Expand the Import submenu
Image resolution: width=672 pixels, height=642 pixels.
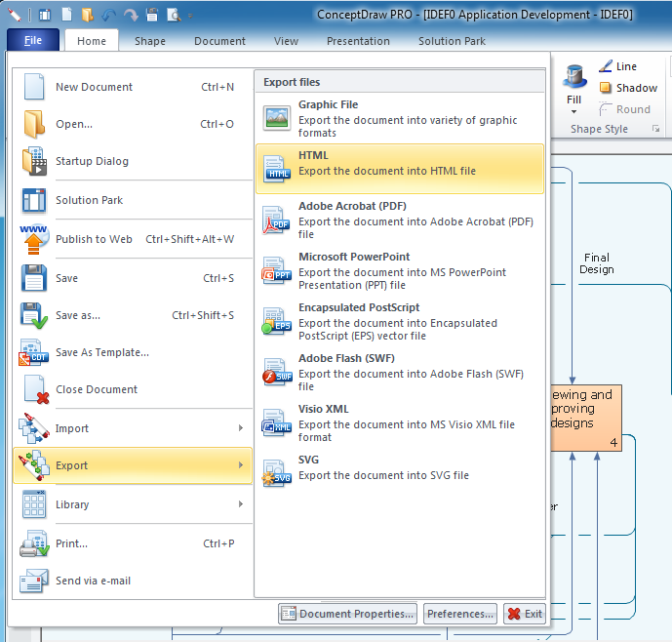click(132, 428)
